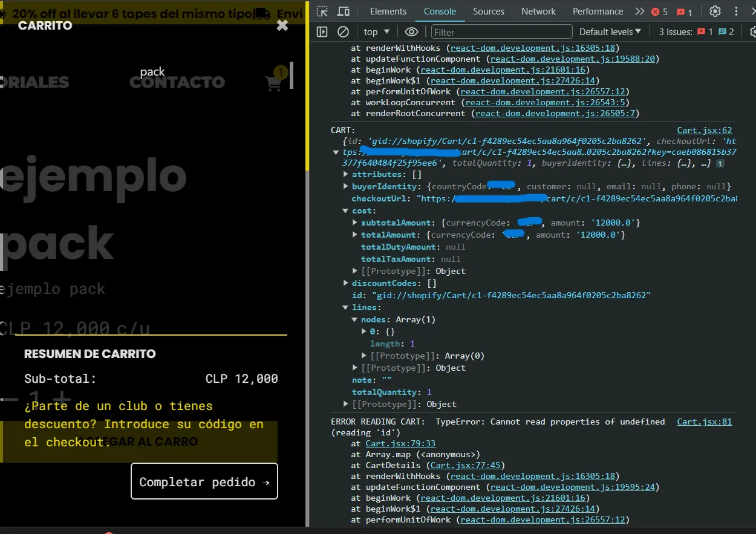This screenshot has width=756, height=534.
Task: Expand the attributes array
Action: pyautogui.click(x=346, y=175)
